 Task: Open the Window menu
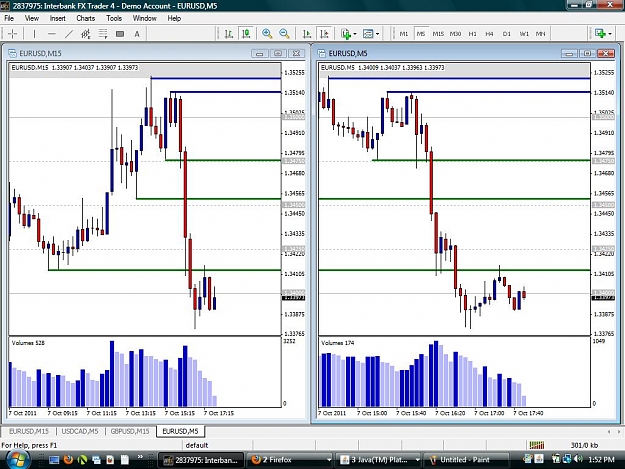(144, 18)
